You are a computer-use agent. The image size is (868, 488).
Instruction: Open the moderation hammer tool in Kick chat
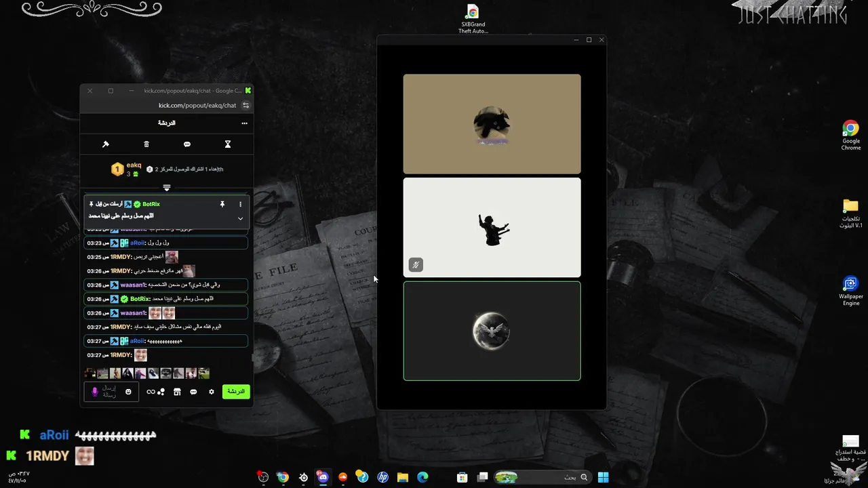click(x=106, y=144)
